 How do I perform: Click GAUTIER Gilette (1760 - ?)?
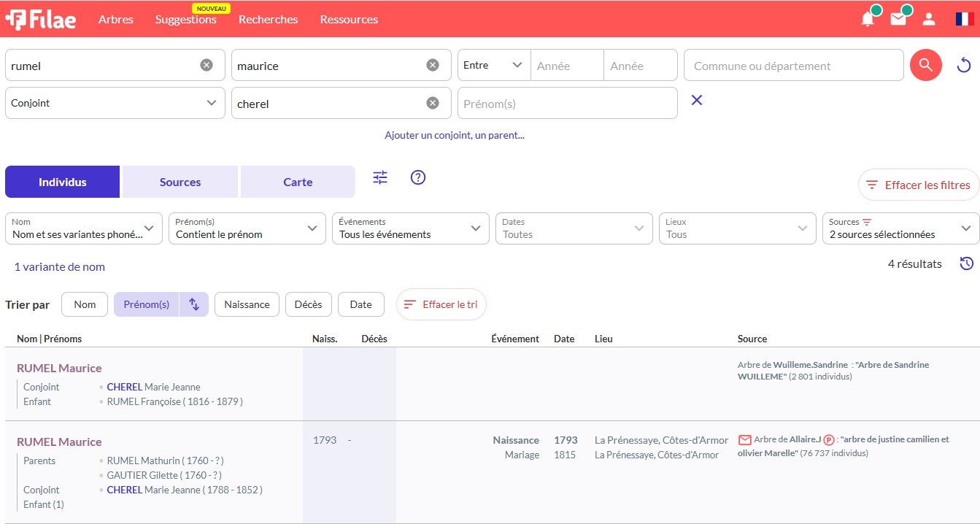coord(163,475)
